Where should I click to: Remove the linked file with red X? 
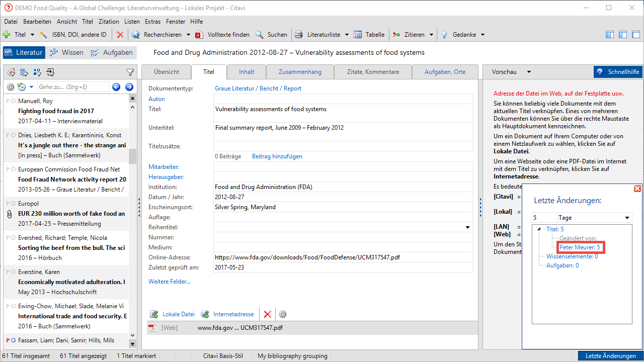click(268, 314)
